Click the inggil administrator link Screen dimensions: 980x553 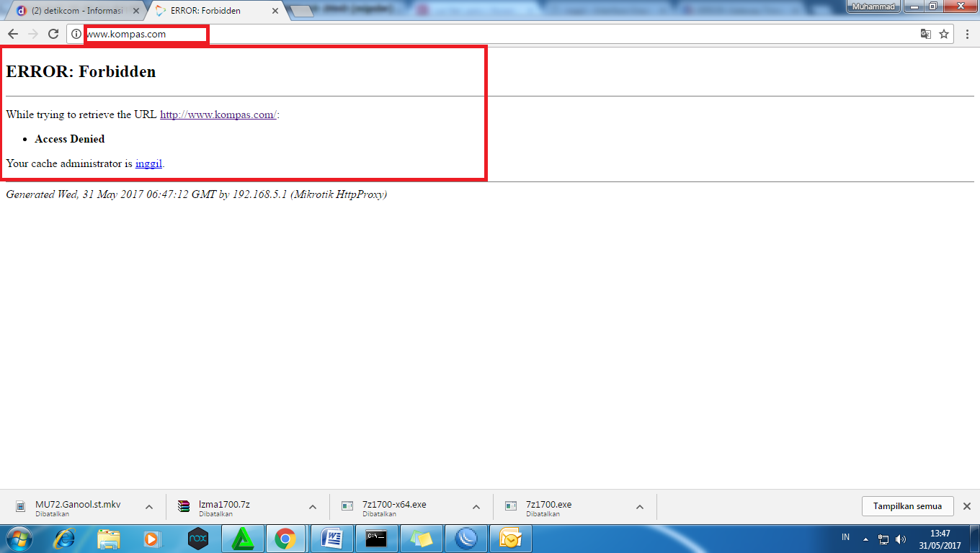[148, 163]
